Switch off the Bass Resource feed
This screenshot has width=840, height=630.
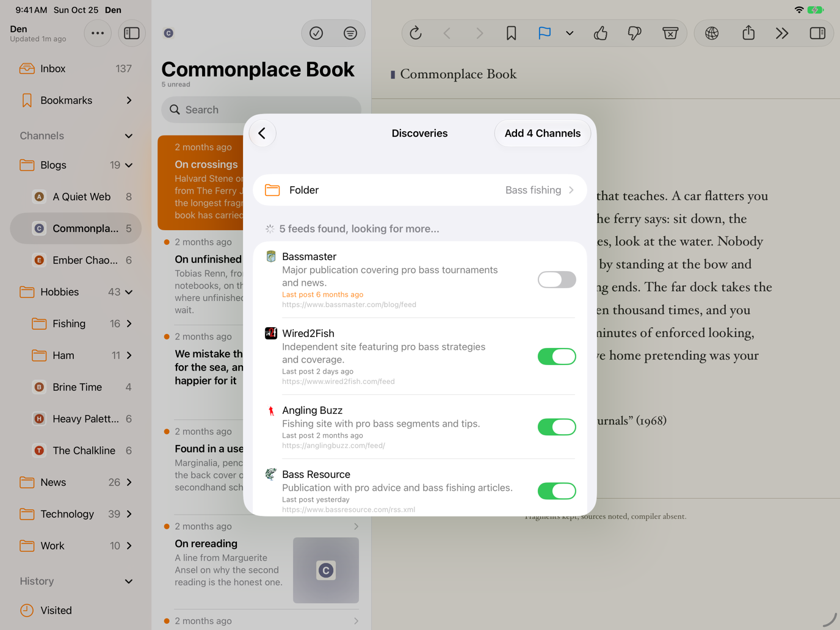[x=557, y=491]
